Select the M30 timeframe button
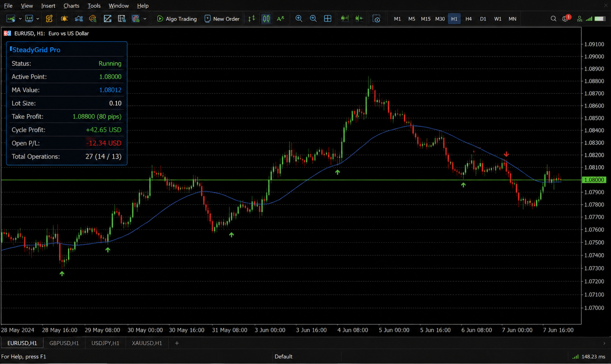Screen dimensions: 611x364 tap(440, 19)
